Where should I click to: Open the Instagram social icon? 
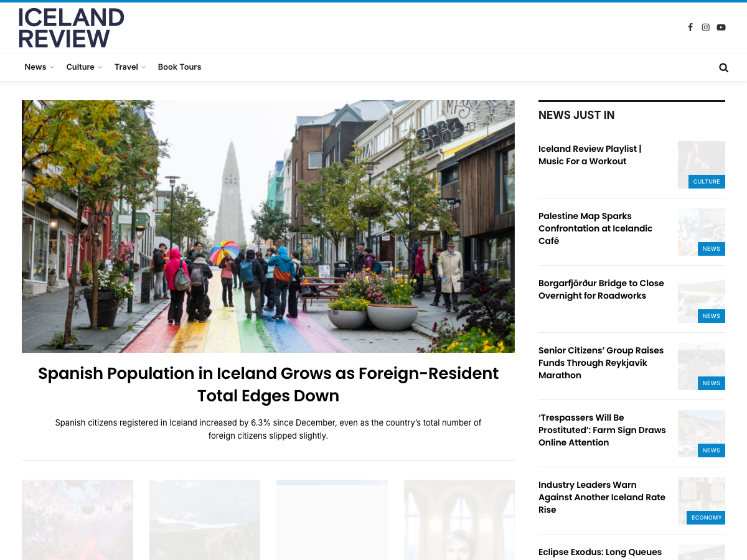[705, 27]
